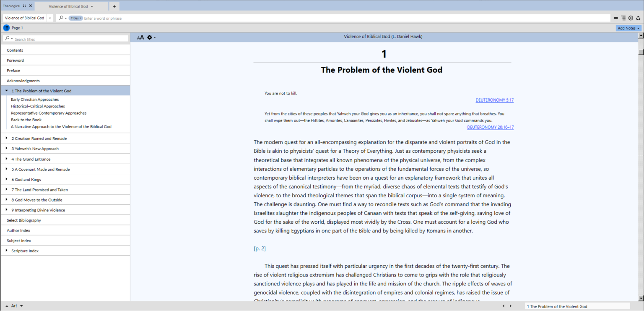Open the DEUTERONOMY 5:17 reference link
644x311 pixels.
(494, 100)
